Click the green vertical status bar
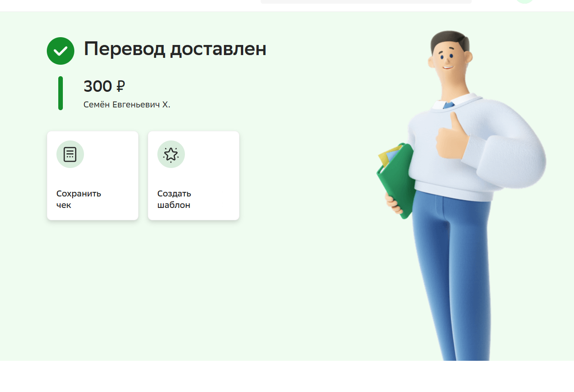The width and height of the screenshot is (574, 392). [61, 93]
